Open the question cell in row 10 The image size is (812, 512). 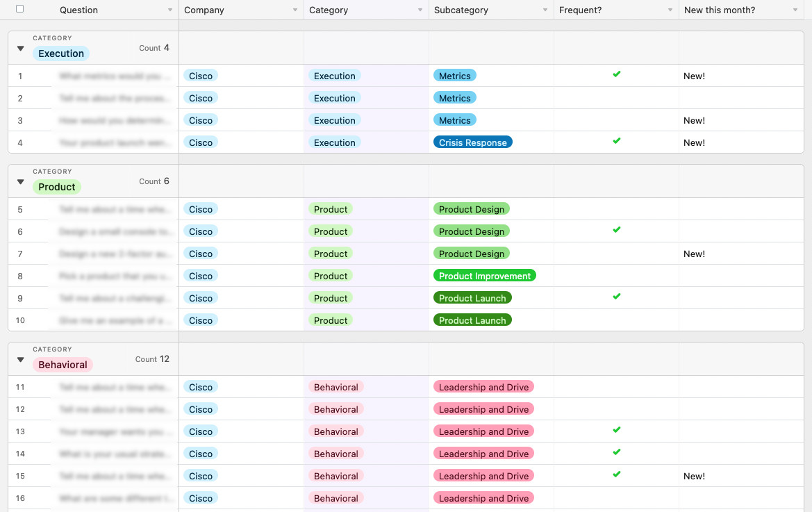pyautogui.click(x=114, y=320)
